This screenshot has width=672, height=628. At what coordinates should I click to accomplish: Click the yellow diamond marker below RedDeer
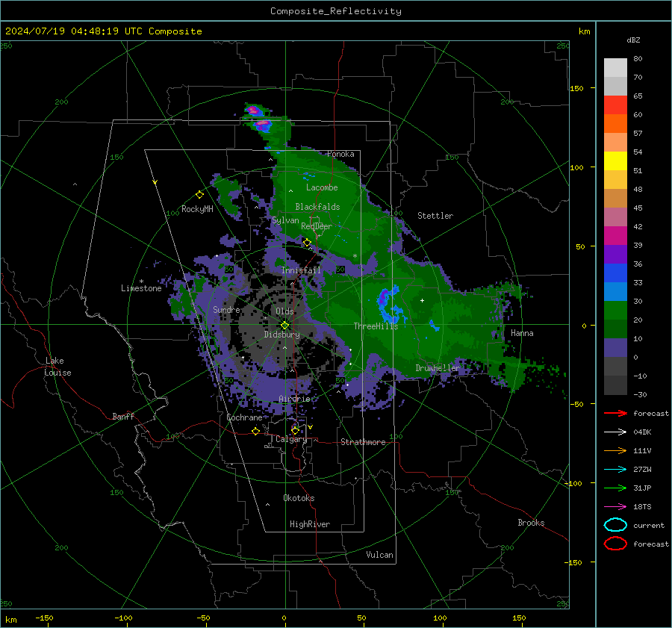pos(307,243)
